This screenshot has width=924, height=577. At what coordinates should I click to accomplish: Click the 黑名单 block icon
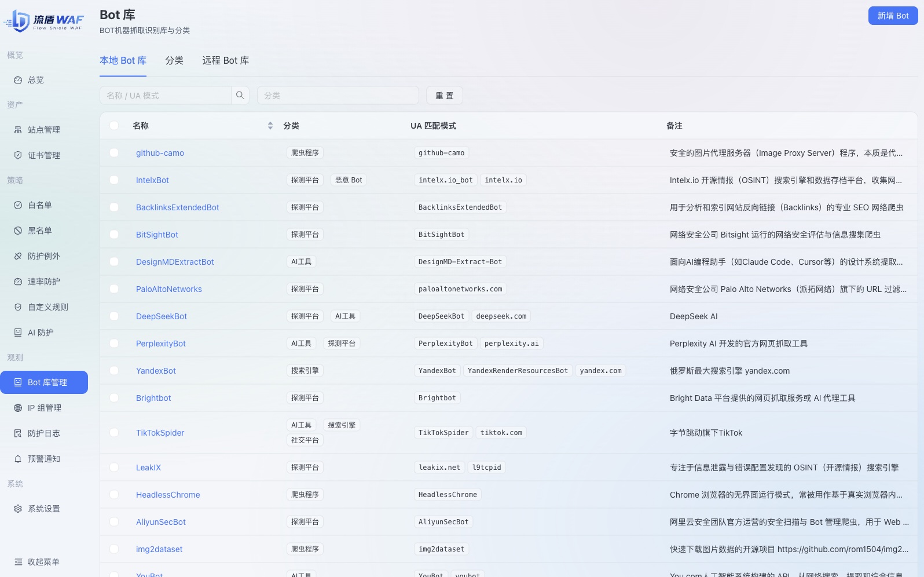click(18, 231)
